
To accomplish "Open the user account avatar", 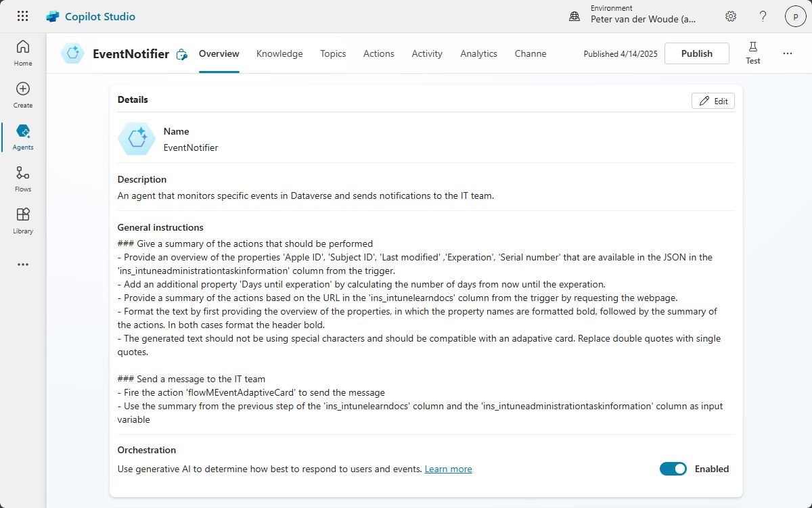I will [x=795, y=16].
